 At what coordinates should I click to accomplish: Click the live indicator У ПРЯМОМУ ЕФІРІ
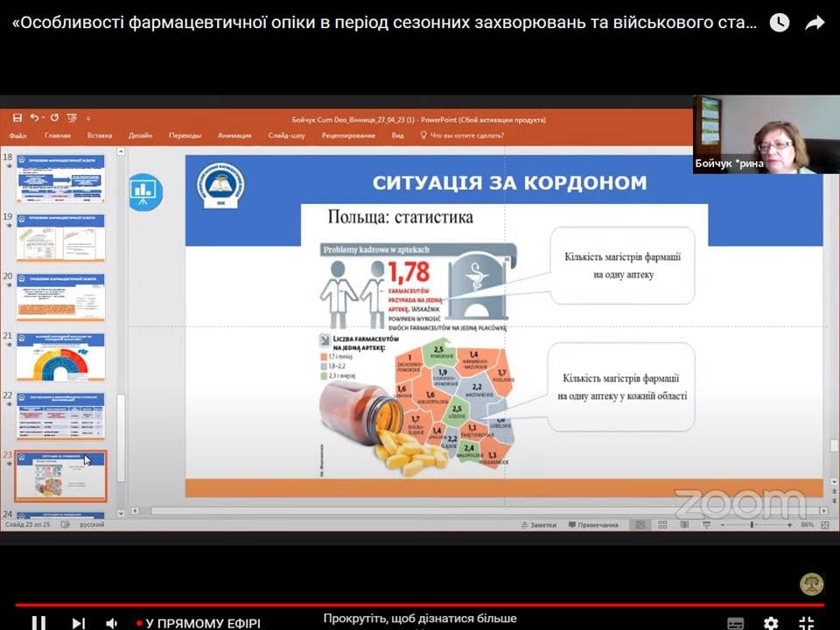coord(199,623)
